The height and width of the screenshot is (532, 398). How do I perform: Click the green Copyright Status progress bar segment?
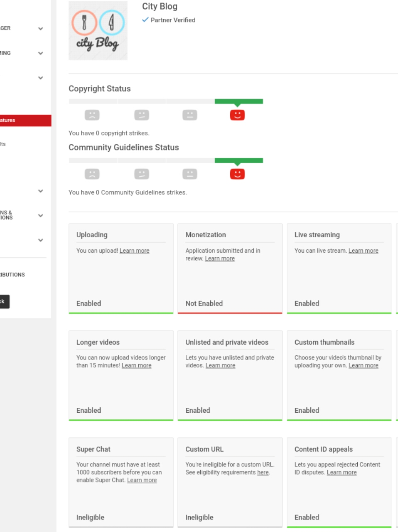pyautogui.click(x=238, y=101)
